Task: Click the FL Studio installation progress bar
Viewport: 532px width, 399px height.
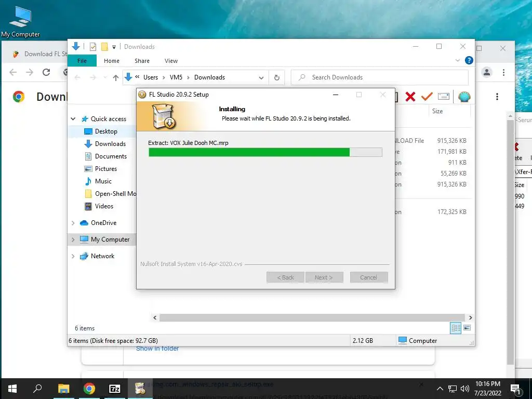Action: pos(265,152)
